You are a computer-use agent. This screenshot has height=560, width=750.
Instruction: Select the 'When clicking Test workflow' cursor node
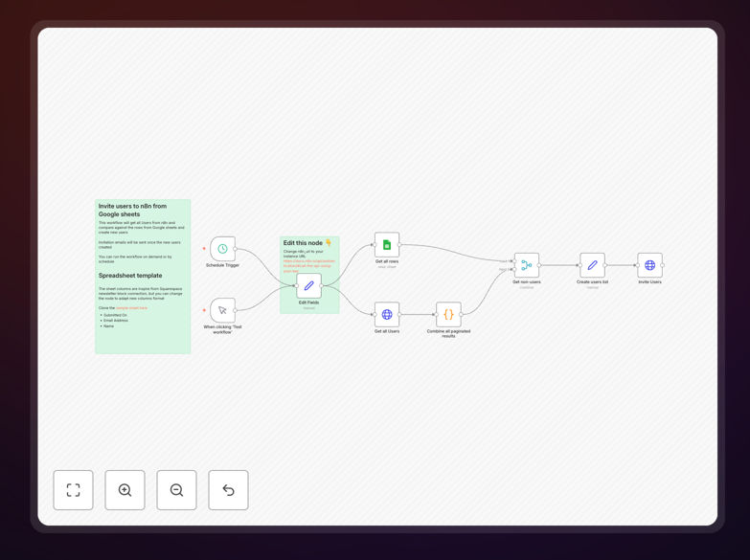click(x=222, y=310)
